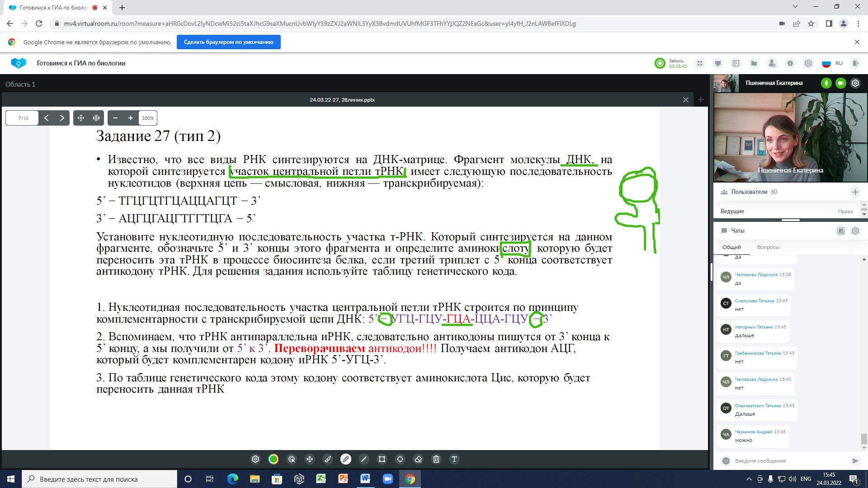Open the emoji picker in chat

(726, 461)
